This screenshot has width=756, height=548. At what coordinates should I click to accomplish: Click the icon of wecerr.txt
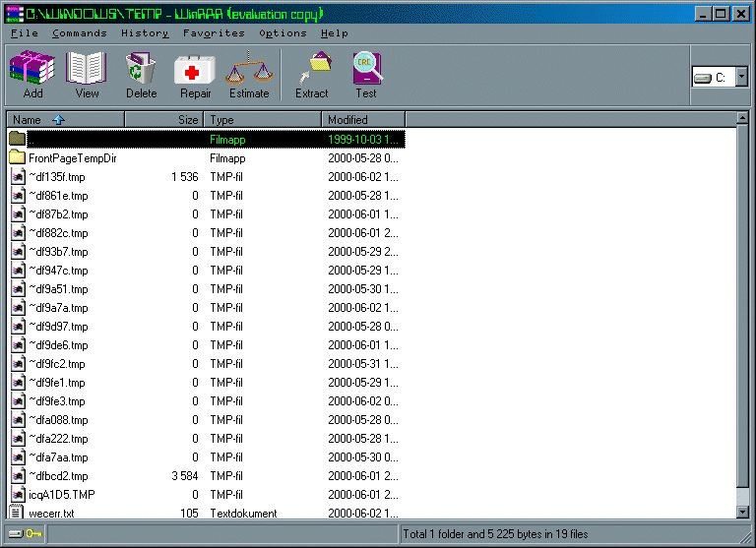click(17, 512)
